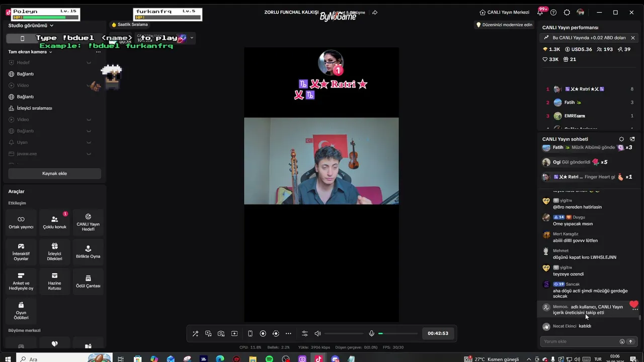Adjust the microphone level slider

[x=398, y=333]
